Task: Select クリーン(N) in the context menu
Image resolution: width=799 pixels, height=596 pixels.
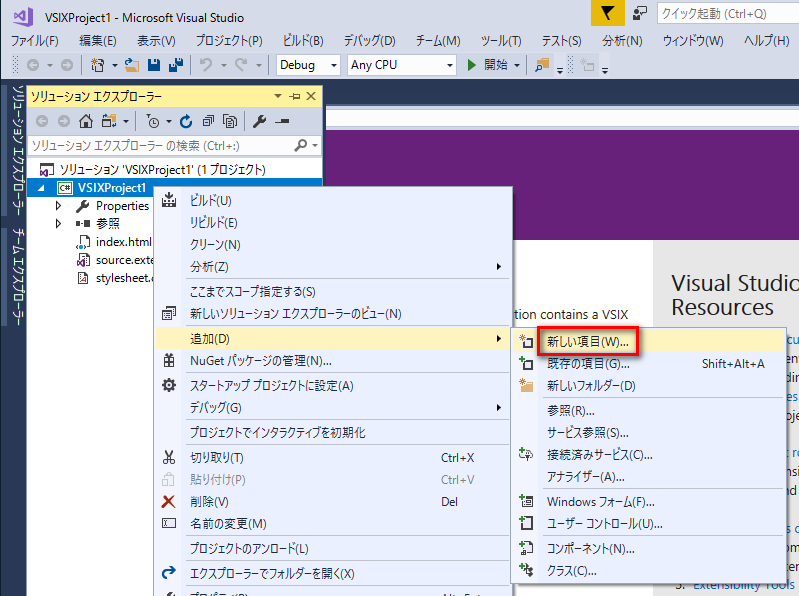Action: pyautogui.click(x=333, y=245)
